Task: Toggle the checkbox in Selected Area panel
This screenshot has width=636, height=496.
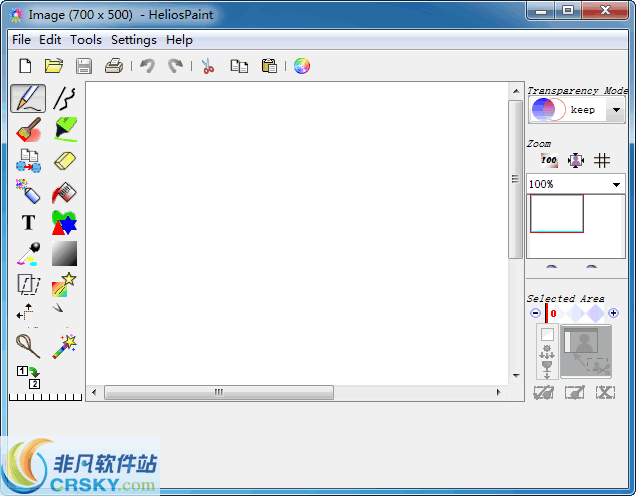Action: tap(547, 335)
